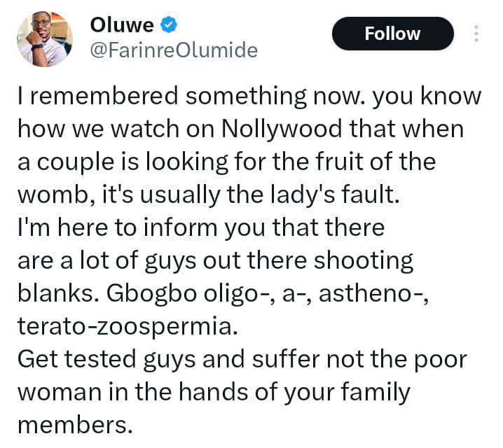
Task: Open the @FarinreOlumide handle link
Action: tap(174, 50)
